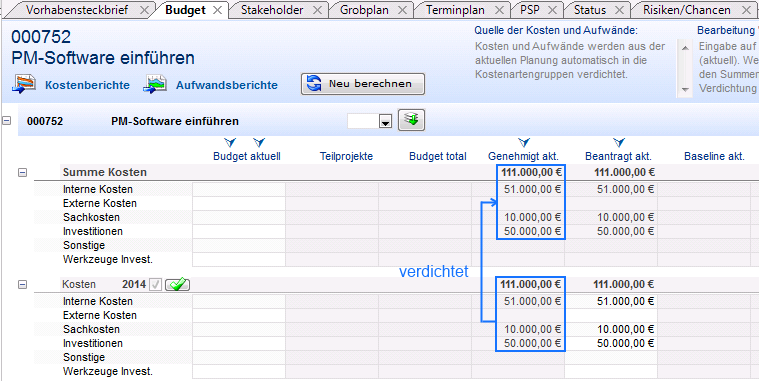Screen dimensions: 759x381
Task: Click the Budget total column header
Action: (438, 156)
